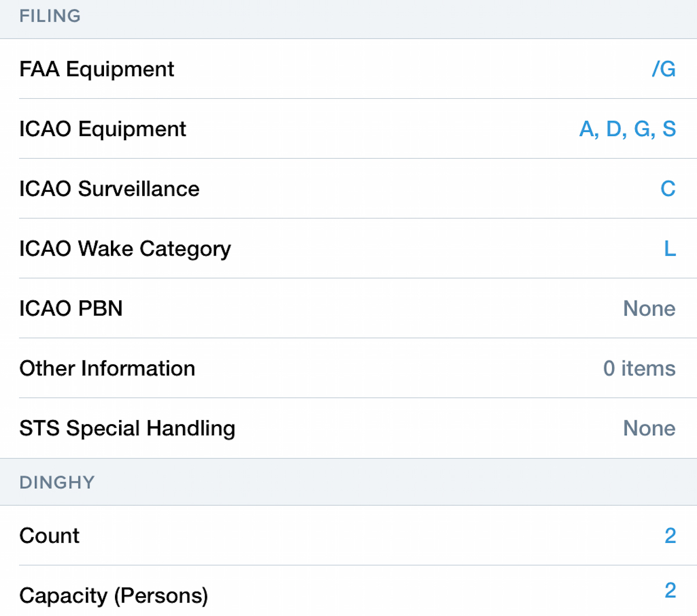
Task: Edit the Capacity (Persons) value
Action: (670, 591)
